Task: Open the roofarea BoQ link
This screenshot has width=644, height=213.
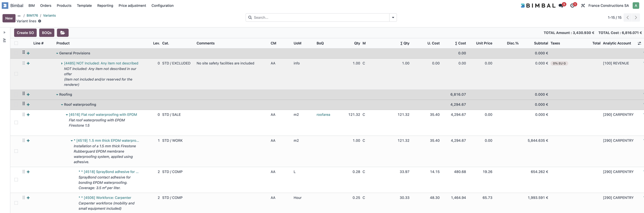Action: [323, 115]
